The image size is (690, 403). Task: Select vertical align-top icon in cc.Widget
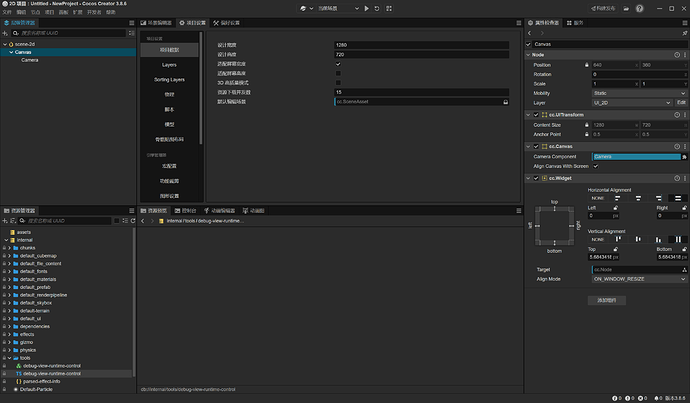[618, 239]
